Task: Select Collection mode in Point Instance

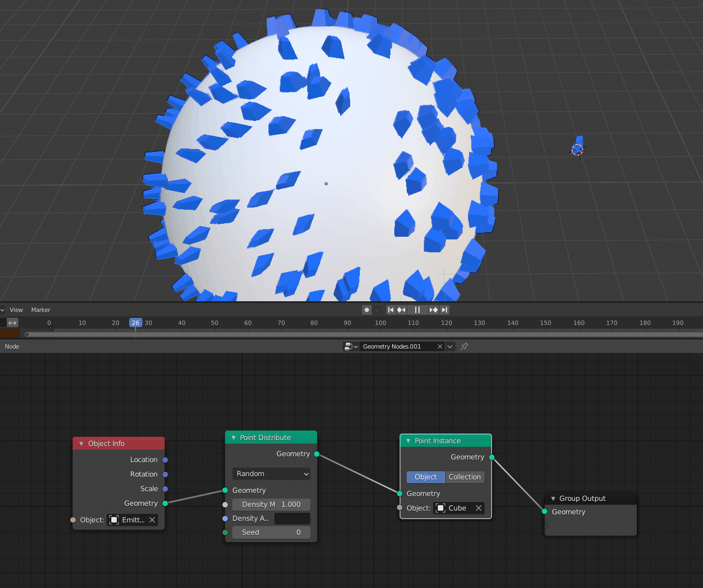Action: (x=465, y=477)
